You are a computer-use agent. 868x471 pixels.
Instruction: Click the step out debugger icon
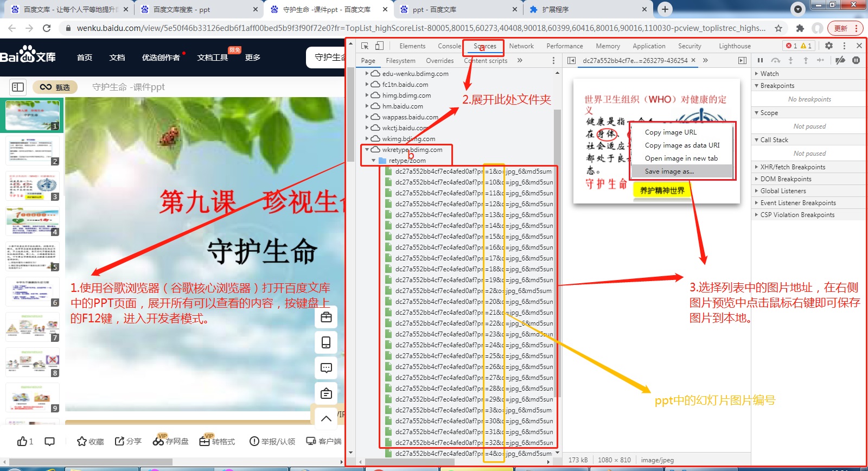pyautogui.click(x=806, y=60)
